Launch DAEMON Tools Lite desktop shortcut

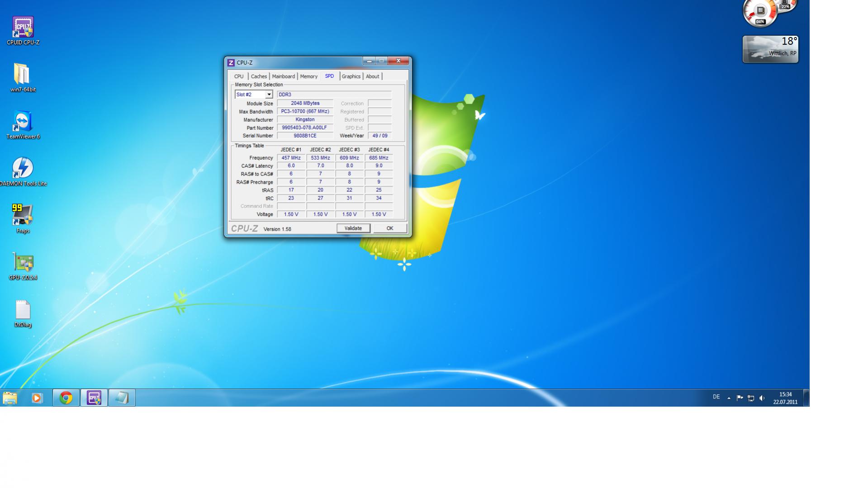(x=23, y=171)
